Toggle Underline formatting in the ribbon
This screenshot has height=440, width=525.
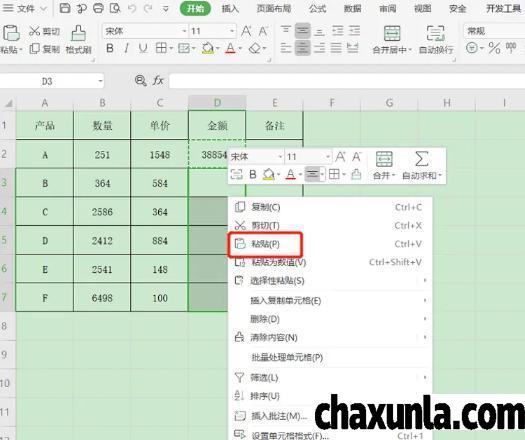click(x=143, y=49)
